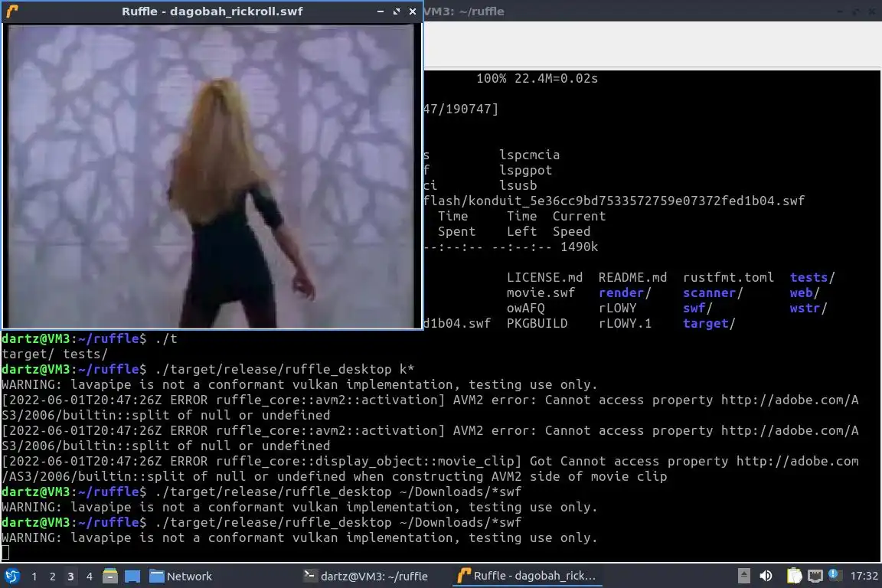Click the konduit .swf path line
The height and width of the screenshot is (588, 882).
(x=614, y=201)
